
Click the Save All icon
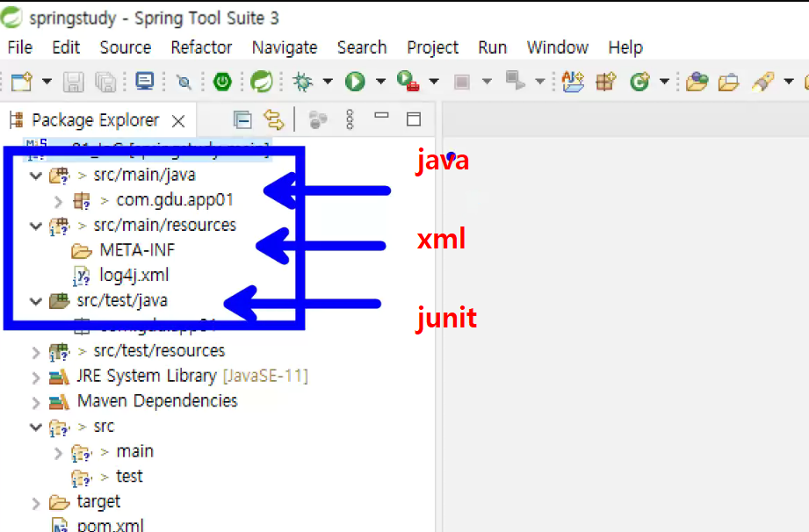pos(105,82)
